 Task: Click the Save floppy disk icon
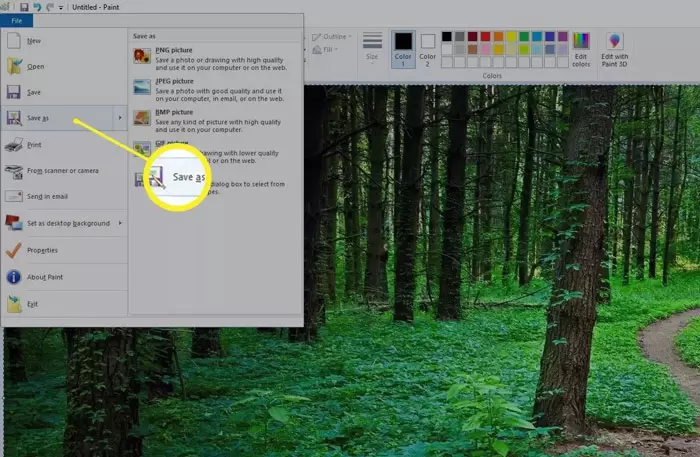13,92
